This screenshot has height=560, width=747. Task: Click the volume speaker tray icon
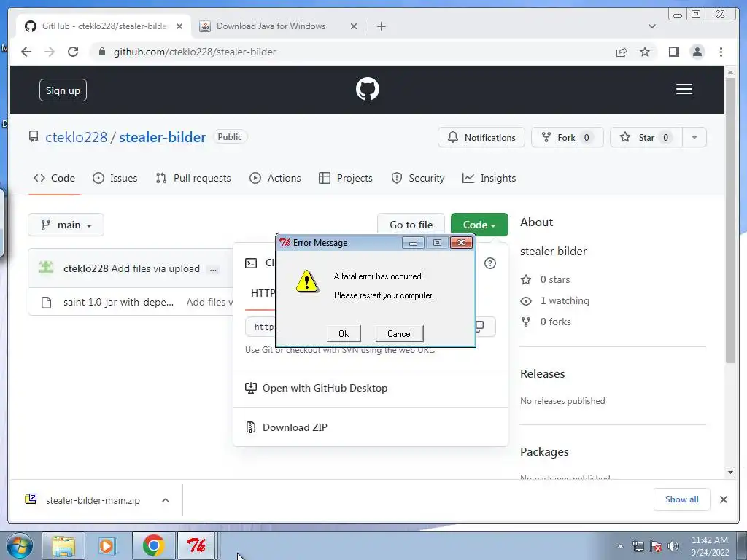pyautogui.click(x=673, y=546)
